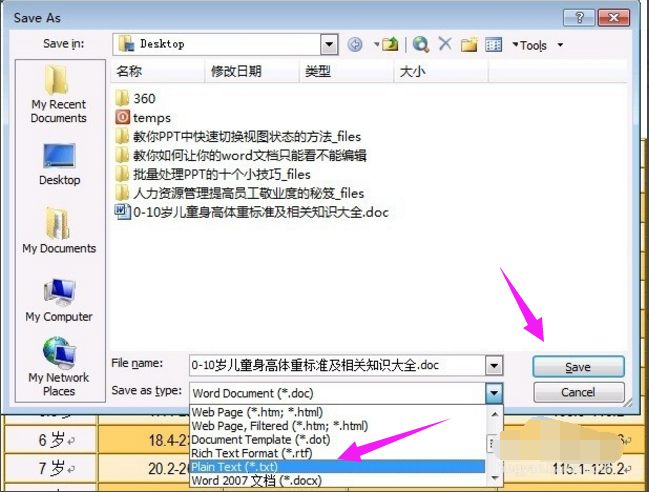
Task: Click the Search the Web icon
Action: pos(421,45)
